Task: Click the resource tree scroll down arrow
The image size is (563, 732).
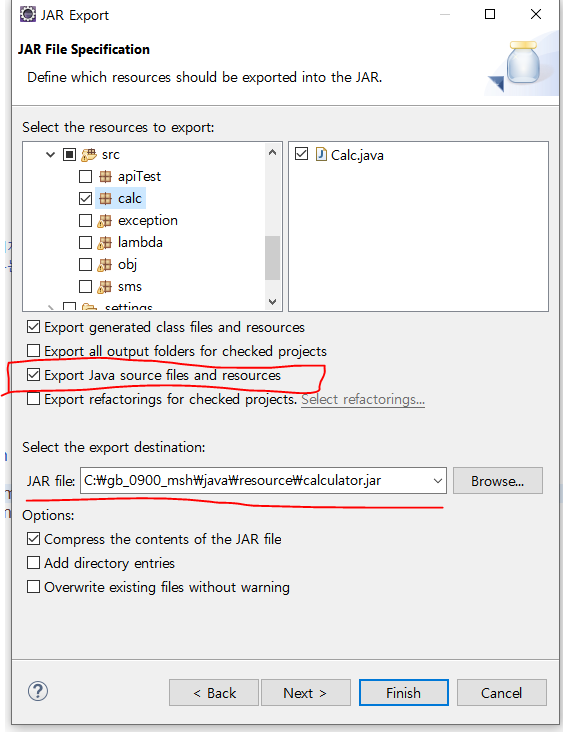Action: 273,302
